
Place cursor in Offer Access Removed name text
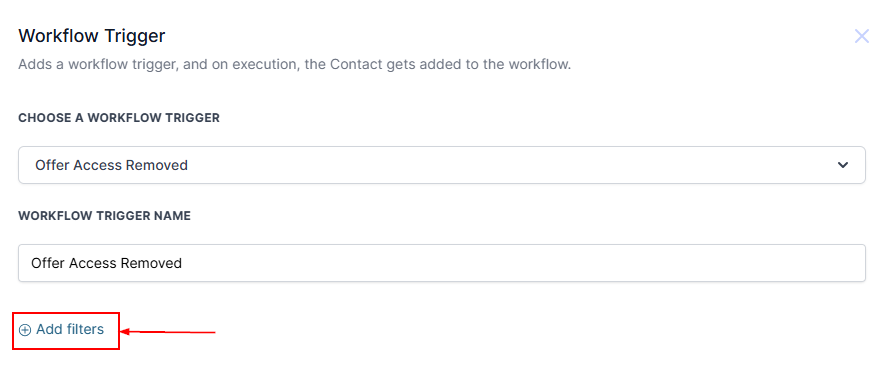[106, 263]
